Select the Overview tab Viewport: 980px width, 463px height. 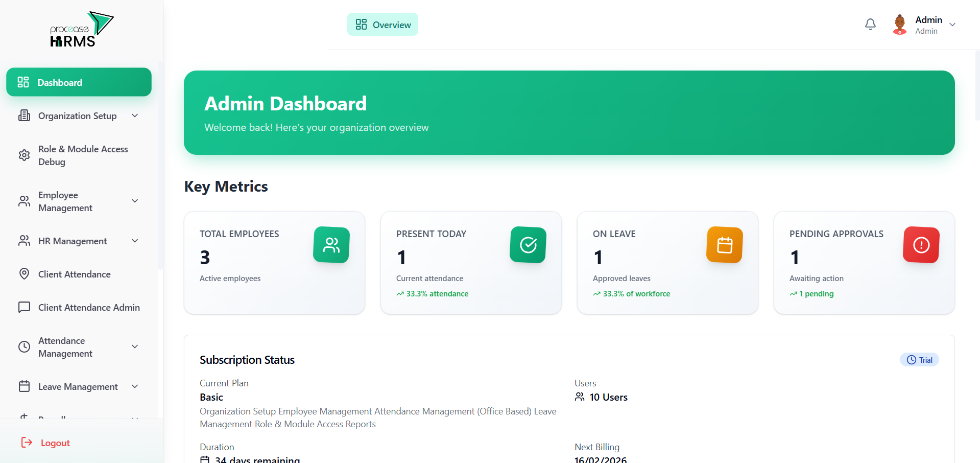[383, 25]
